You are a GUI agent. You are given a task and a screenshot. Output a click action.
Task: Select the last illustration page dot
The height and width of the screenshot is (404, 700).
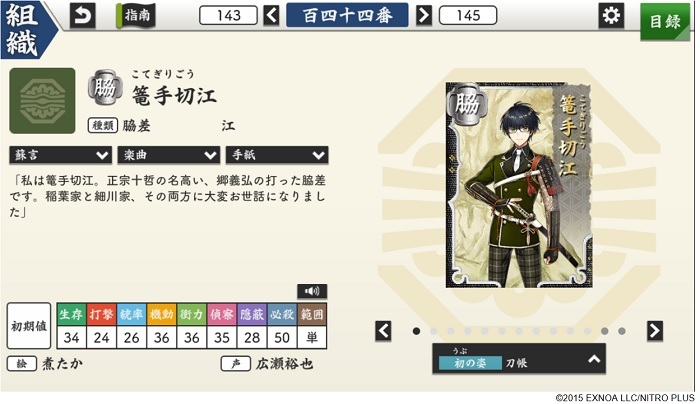click(x=621, y=331)
